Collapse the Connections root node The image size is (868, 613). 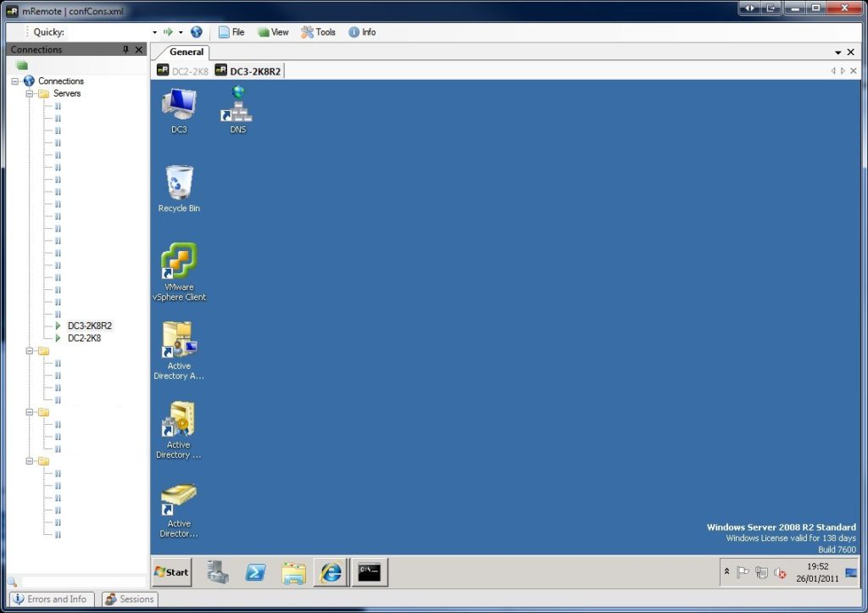15,81
